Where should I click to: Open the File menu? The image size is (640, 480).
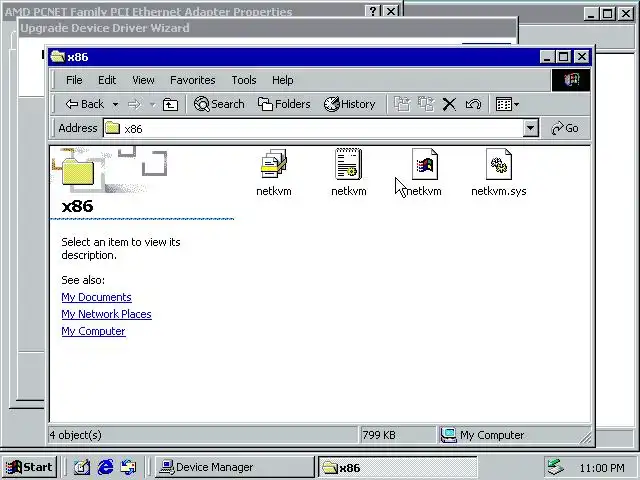tap(74, 80)
